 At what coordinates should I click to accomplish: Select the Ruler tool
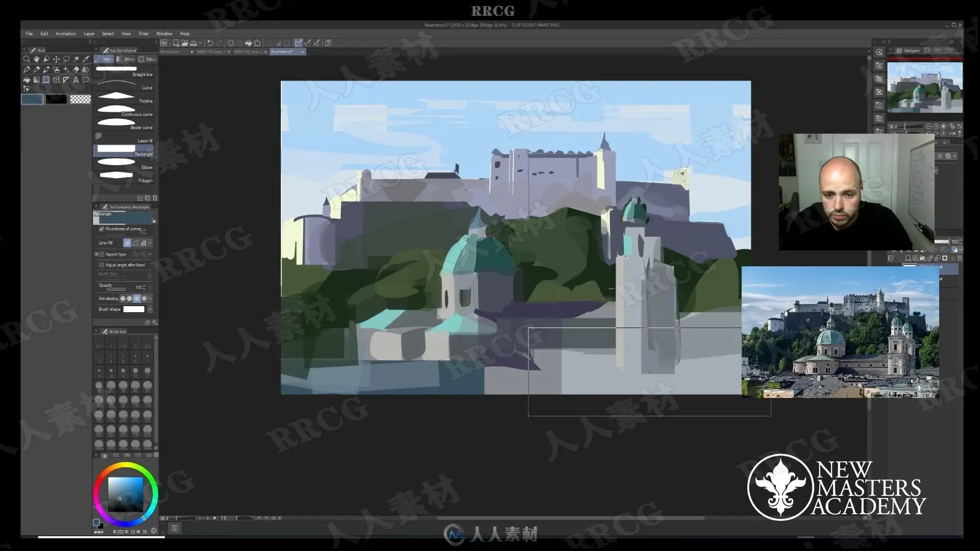pyautogui.click(x=66, y=80)
